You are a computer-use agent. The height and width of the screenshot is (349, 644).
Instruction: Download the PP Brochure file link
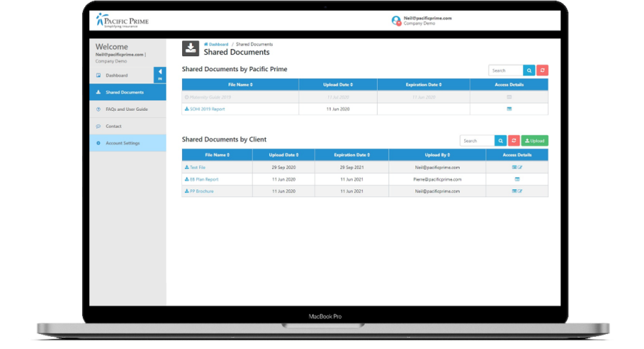(201, 191)
